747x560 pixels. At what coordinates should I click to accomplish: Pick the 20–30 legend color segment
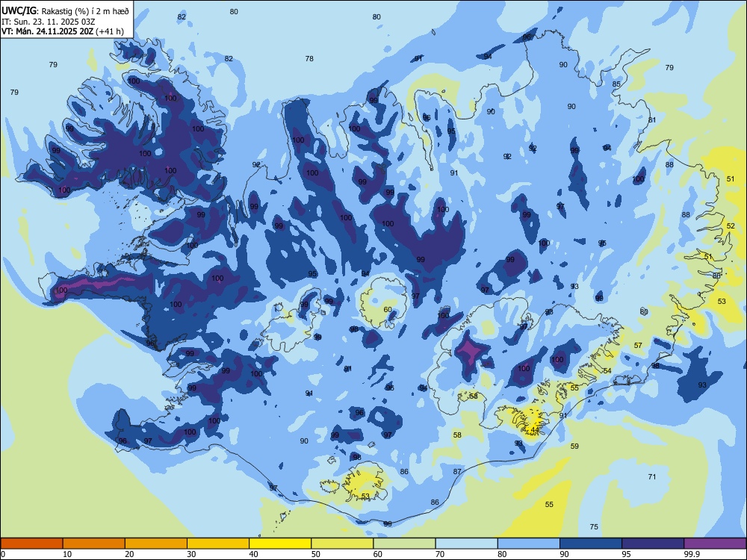click(x=156, y=544)
